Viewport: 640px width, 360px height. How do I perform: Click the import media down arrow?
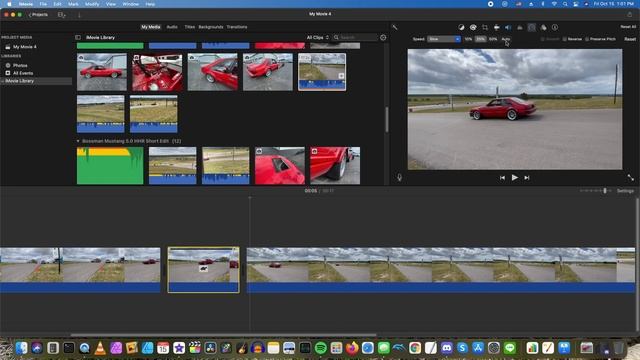(79, 15)
